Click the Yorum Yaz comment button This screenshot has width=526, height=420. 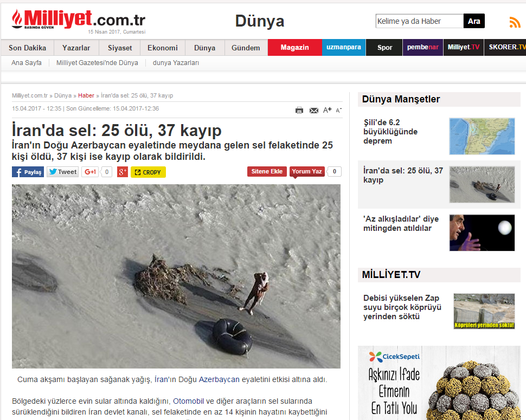tap(307, 171)
